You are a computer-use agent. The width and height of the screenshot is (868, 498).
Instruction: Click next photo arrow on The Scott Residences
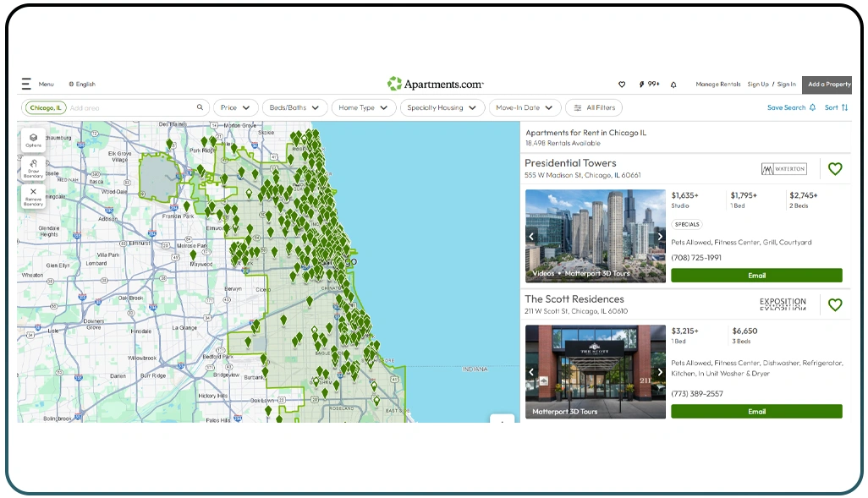pos(661,371)
